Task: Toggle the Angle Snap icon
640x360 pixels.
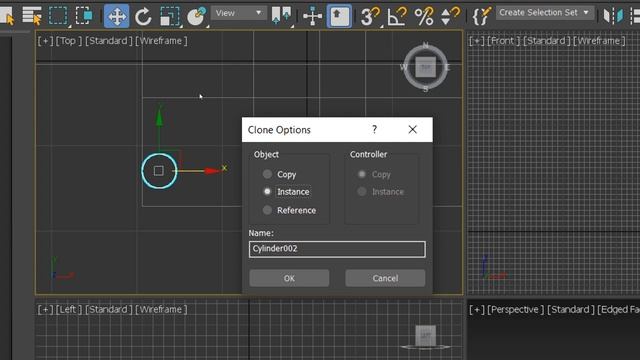Action: (397, 16)
